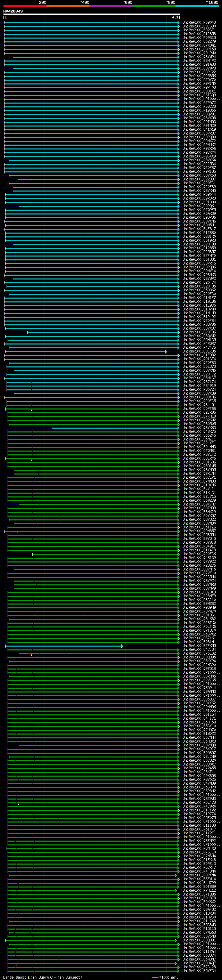Click the cyan ~100% identity legend segment
Screen dimensions: 222x980
197,7
